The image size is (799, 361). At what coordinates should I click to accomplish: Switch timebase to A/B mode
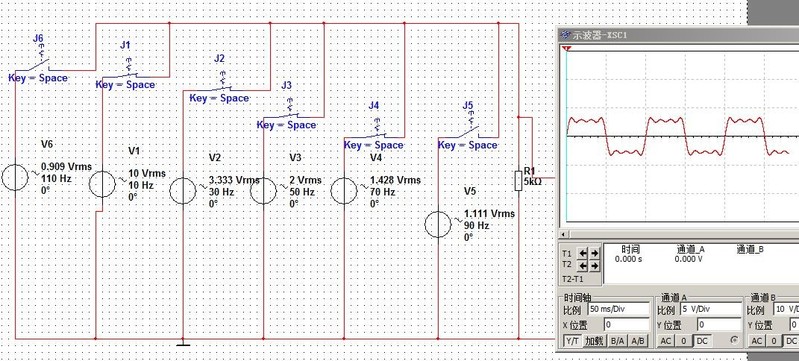point(637,341)
